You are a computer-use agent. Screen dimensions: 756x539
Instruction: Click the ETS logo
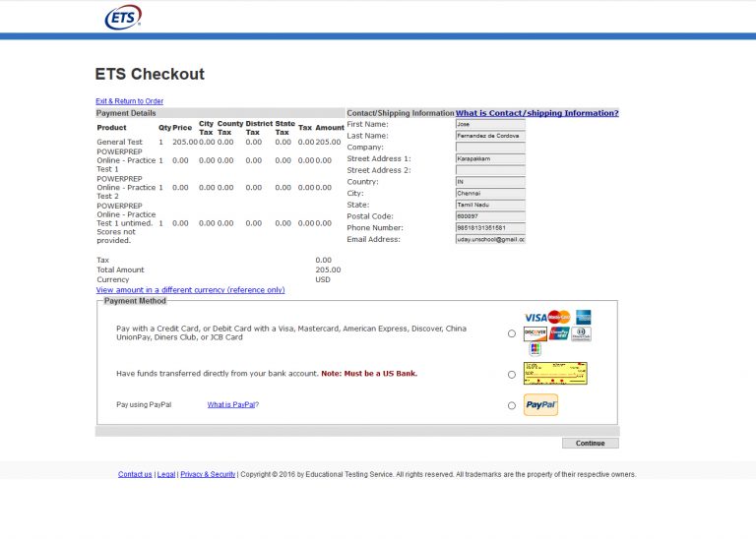[x=123, y=17]
